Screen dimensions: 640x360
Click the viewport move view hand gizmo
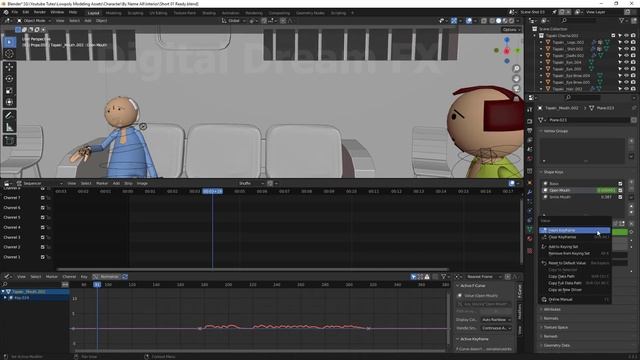(x=516, y=78)
